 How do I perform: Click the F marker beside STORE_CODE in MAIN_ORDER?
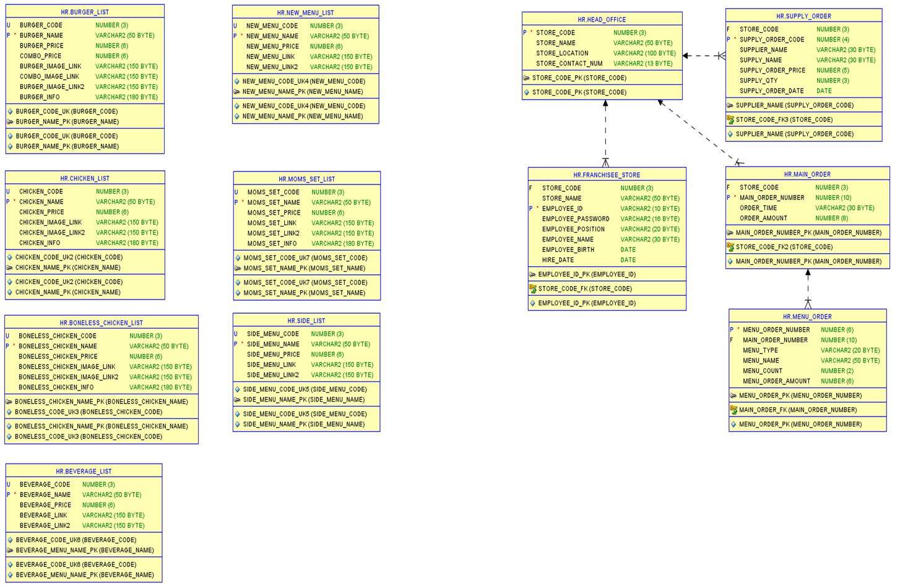point(730,187)
